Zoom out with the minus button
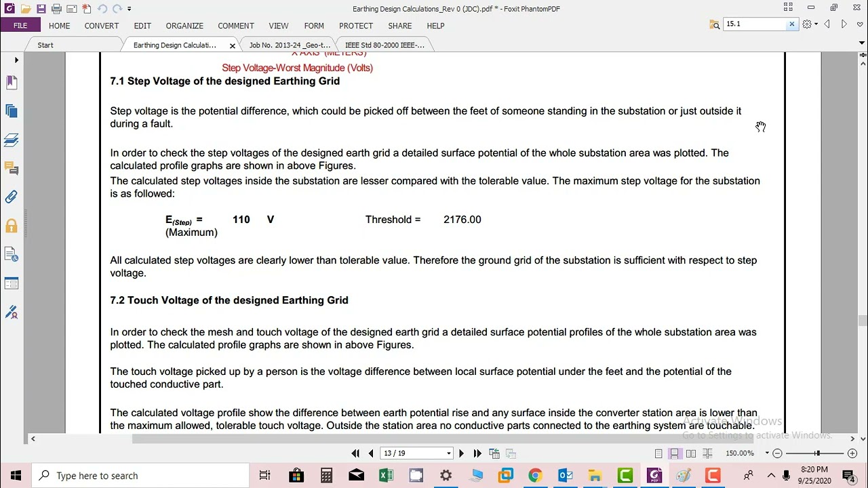This screenshot has height=488, width=868. tap(778, 453)
